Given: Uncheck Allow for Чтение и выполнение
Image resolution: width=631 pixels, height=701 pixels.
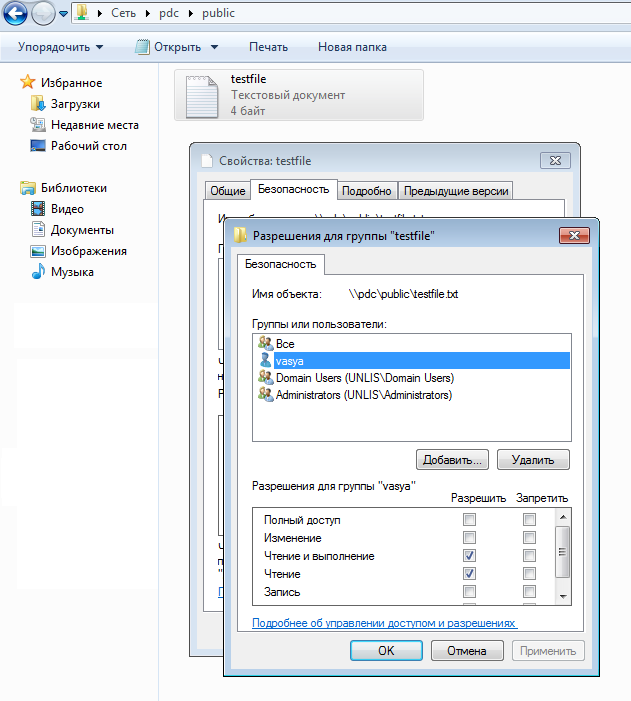Looking at the screenshot, I should click(x=469, y=555).
